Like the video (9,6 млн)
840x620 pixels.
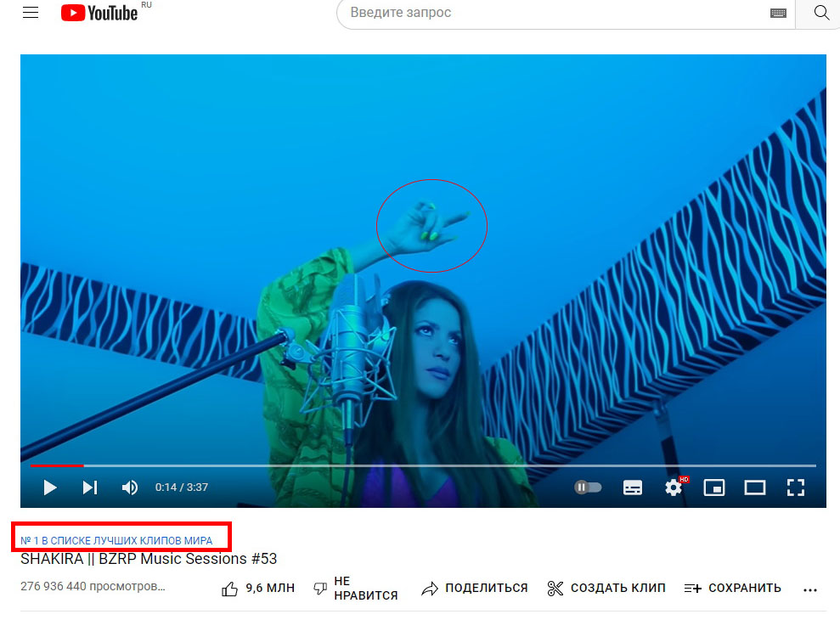coord(258,589)
